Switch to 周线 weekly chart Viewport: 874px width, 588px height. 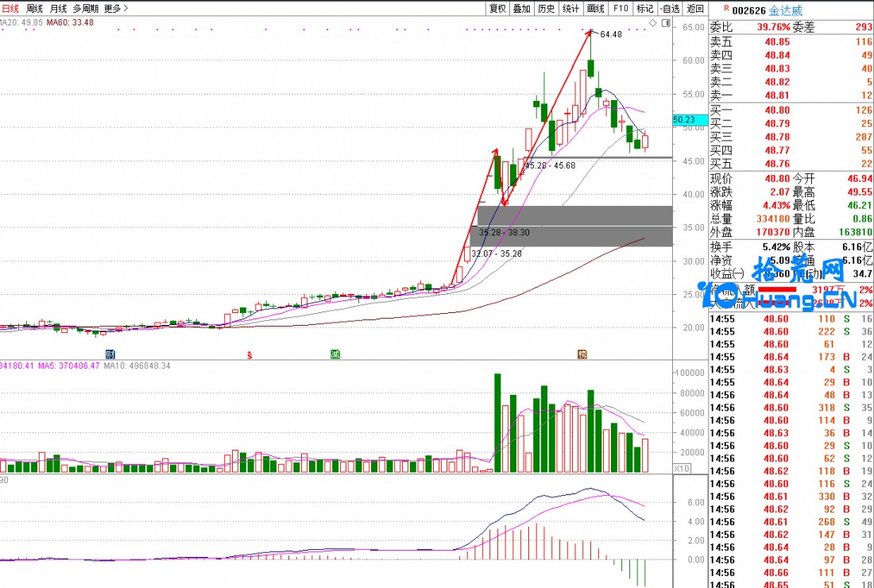pyautogui.click(x=34, y=9)
